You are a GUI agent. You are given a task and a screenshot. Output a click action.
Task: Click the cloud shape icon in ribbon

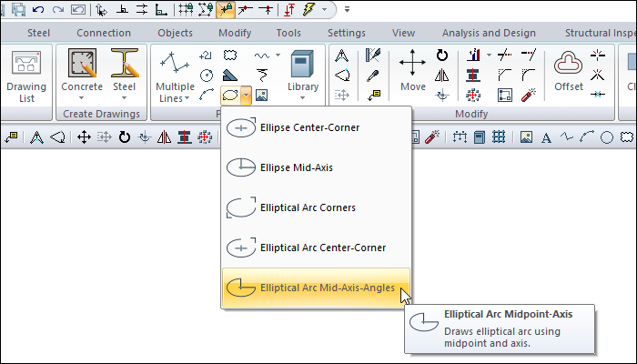[x=230, y=55]
